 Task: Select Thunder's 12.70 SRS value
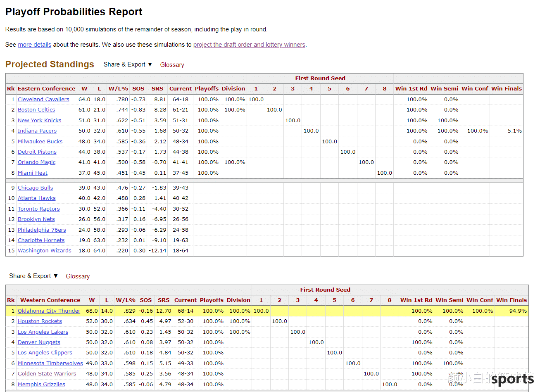click(164, 311)
